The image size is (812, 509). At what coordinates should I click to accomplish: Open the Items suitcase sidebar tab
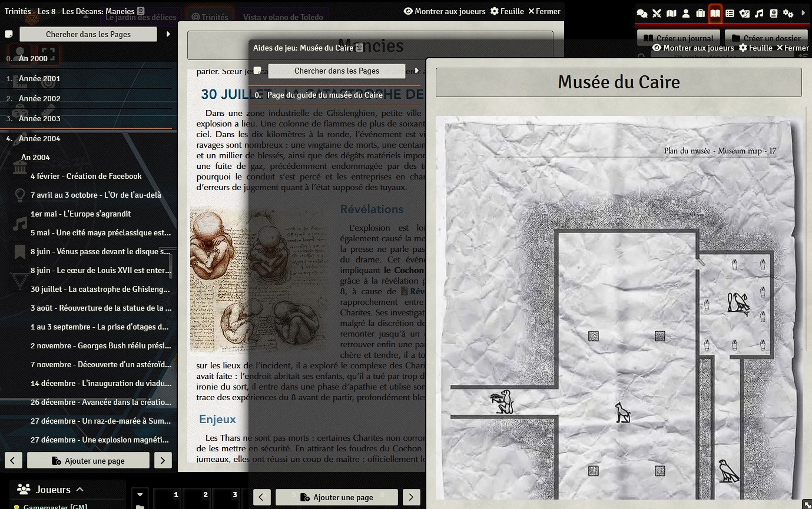coord(700,14)
